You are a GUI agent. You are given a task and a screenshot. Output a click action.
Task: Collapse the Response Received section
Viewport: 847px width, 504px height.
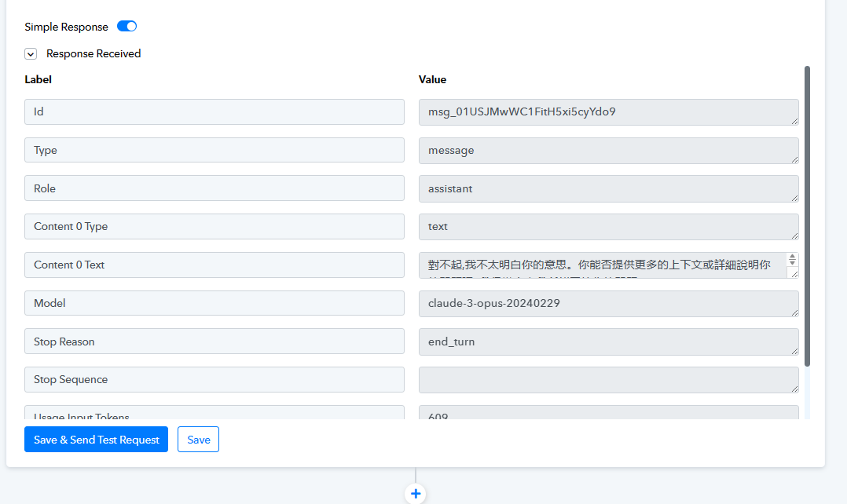(31, 54)
